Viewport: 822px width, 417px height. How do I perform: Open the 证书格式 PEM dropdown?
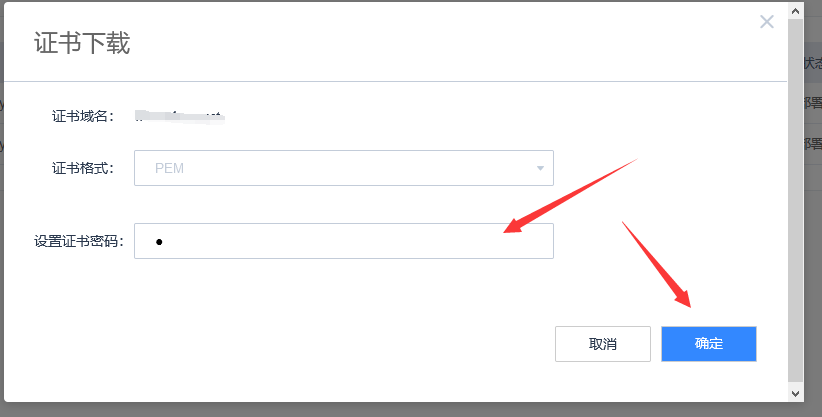click(x=344, y=168)
